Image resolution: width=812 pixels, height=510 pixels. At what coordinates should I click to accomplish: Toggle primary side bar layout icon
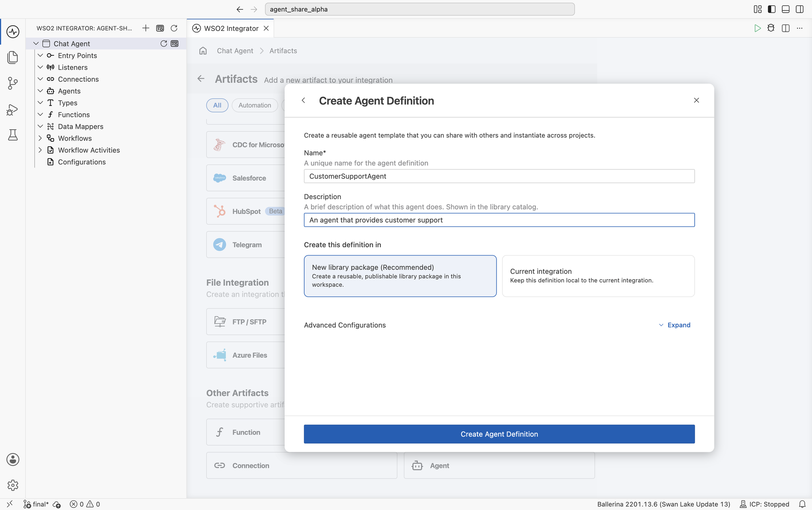[771, 9]
